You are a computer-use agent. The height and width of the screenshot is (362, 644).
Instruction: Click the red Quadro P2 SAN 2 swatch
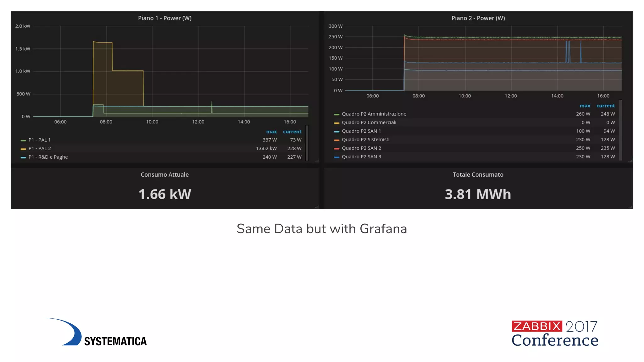[336, 149]
